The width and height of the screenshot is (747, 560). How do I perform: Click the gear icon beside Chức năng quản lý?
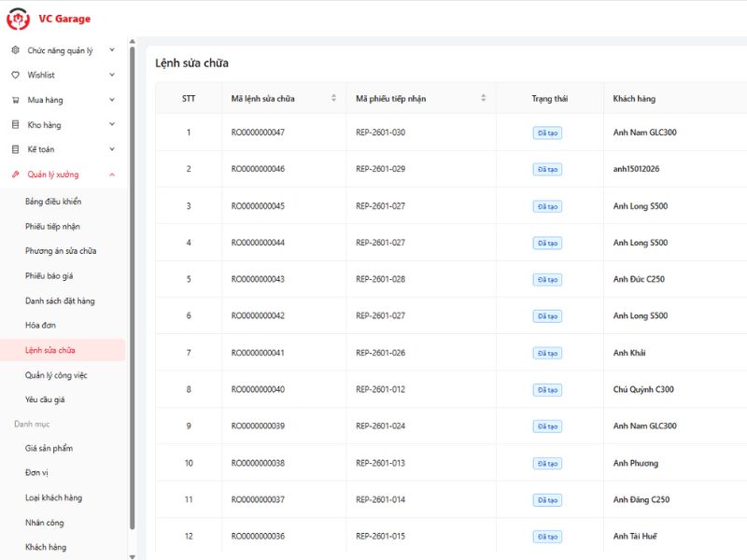(15, 50)
